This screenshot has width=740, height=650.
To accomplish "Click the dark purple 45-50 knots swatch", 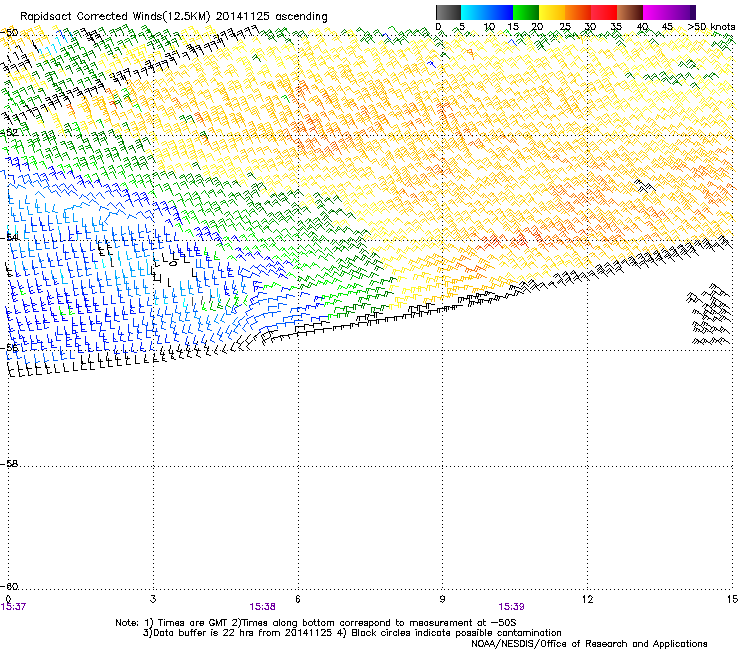I will 682,12.
